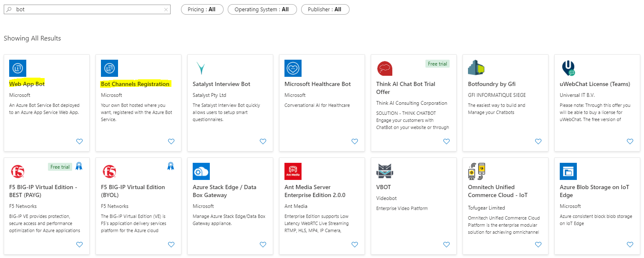Open Think AI Chat Bot Trial Offer

click(405, 88)
